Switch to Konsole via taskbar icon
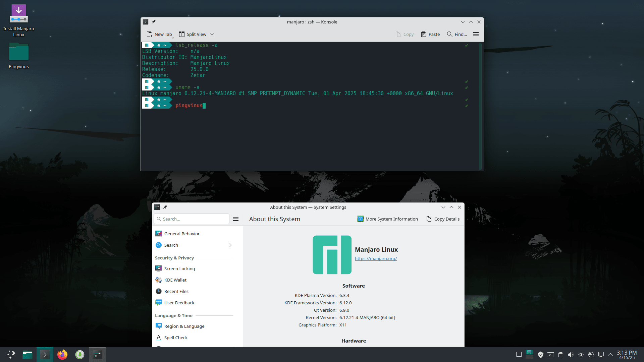The height and width of the screenshot is (362, 644). 45,354
